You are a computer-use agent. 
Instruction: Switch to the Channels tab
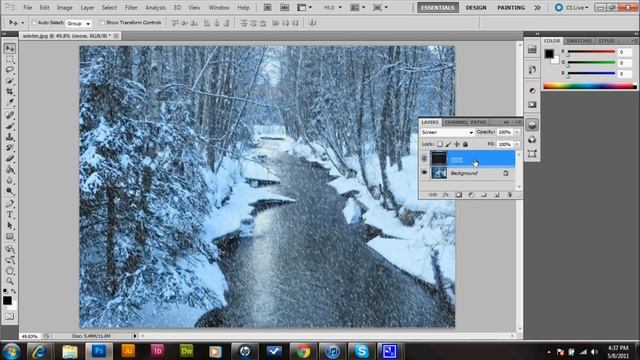point(456,122)
